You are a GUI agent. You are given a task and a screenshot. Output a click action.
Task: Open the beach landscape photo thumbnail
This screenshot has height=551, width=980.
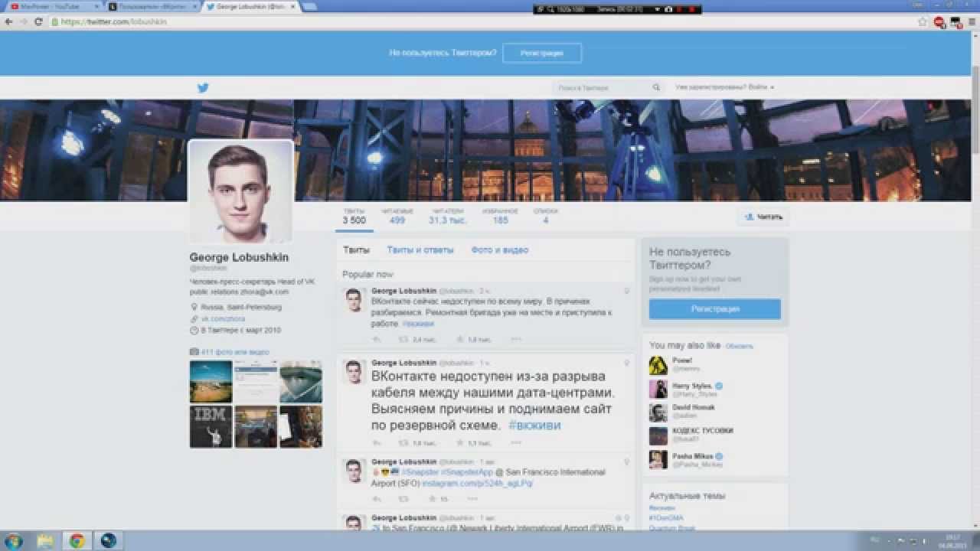click(211, 382)
